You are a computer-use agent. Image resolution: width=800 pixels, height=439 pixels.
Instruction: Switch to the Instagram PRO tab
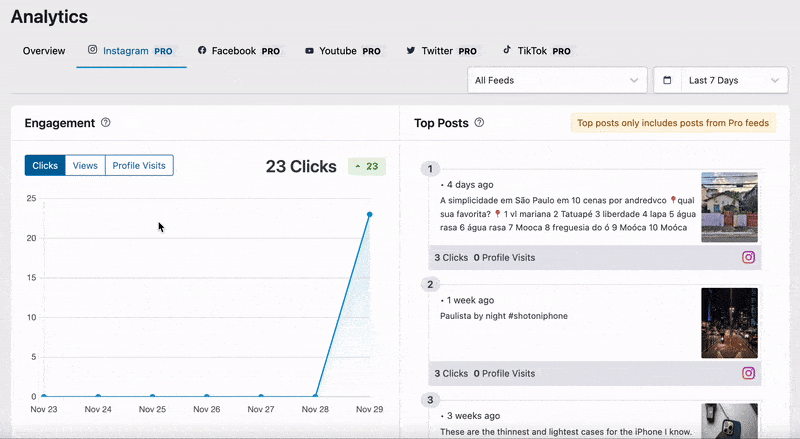pyautogui.click(x=131, y=51)
